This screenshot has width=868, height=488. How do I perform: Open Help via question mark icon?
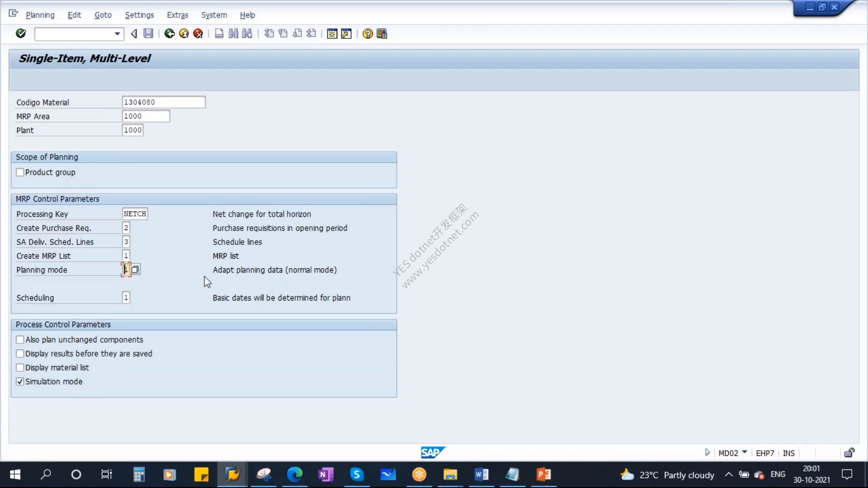368,33
